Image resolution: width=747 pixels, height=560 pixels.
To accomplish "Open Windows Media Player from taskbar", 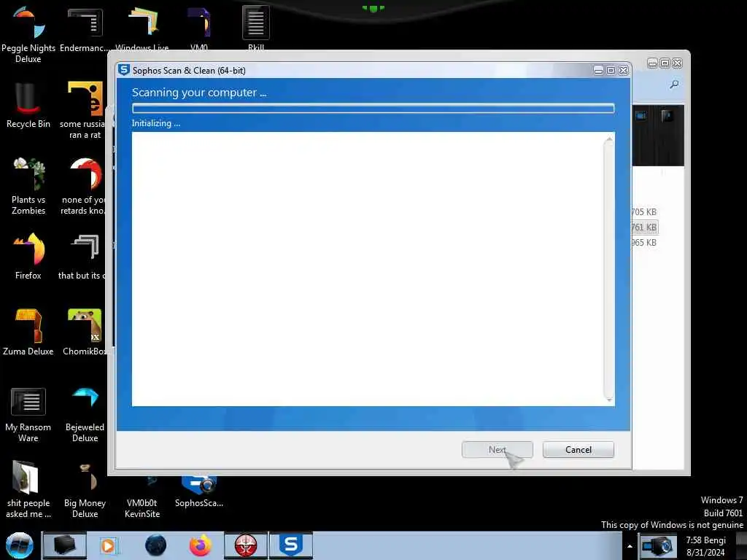I will point(108,545).
